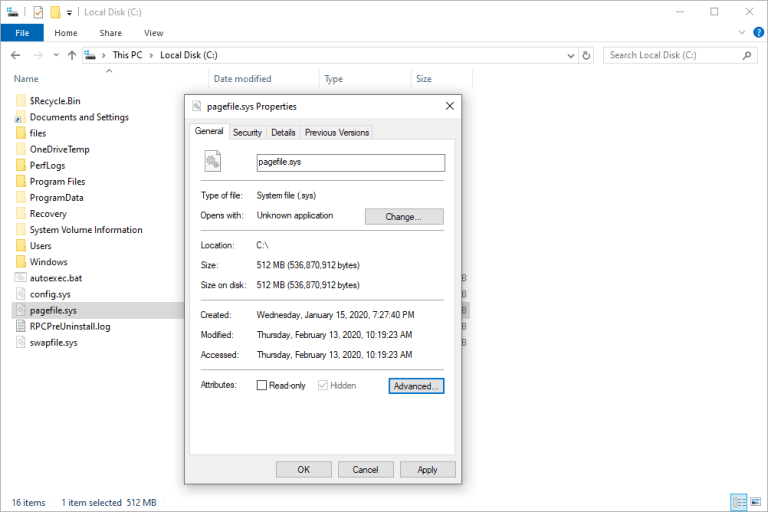Viewport: 768px width, 512px height.
Task: Close the pagefile.sys Properties dialog
Action: (450, 106)
